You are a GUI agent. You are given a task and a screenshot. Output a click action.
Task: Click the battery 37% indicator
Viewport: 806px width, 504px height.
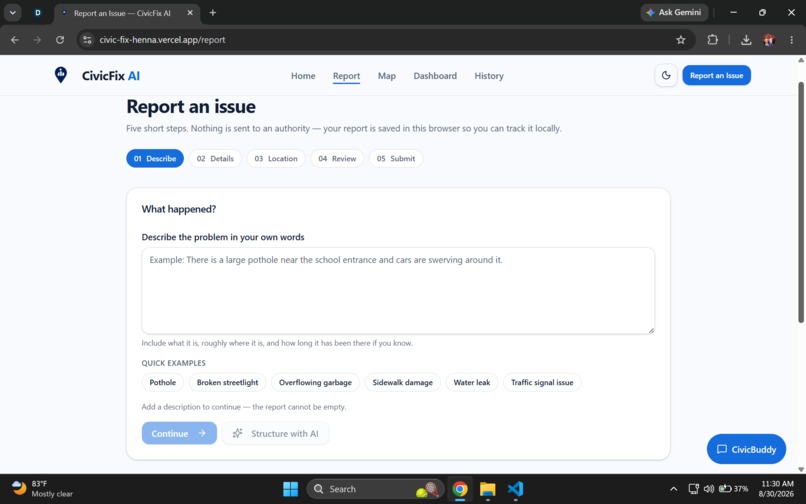point(733,489)
